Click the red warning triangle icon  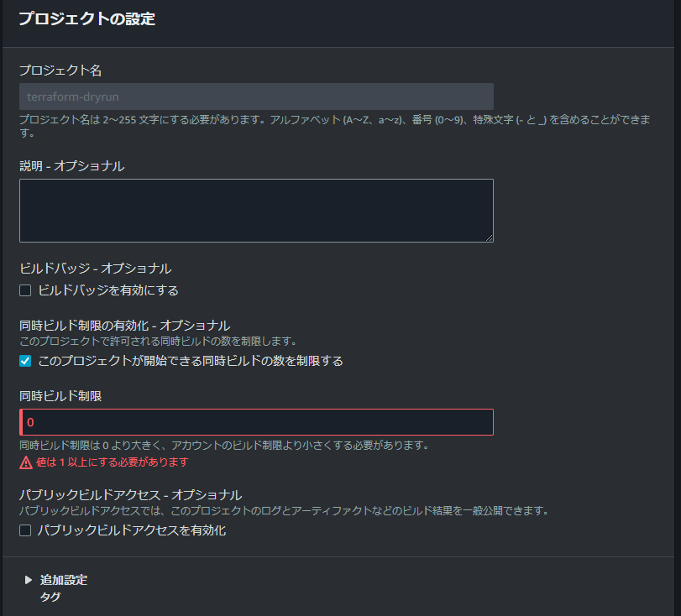[x=26, y=462]
